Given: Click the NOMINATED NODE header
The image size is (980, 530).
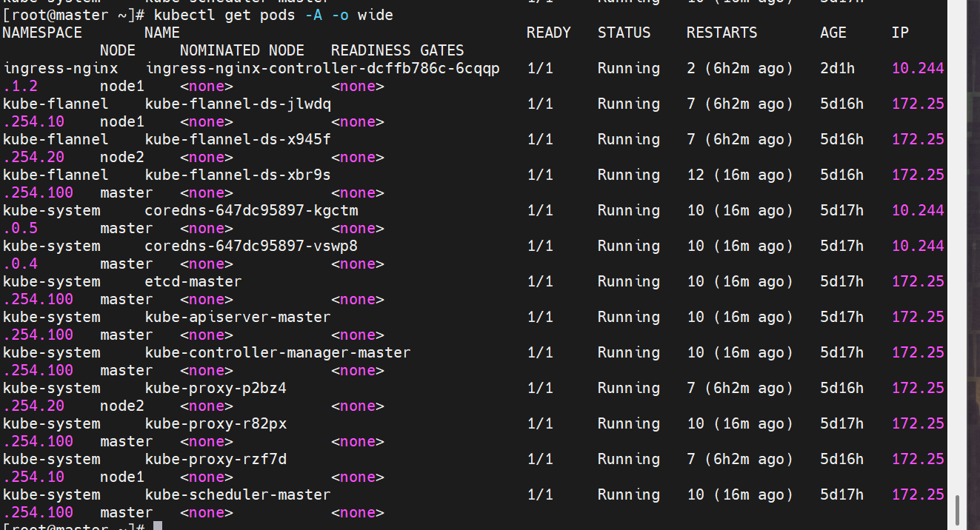Looking at the screenshot, I should 242,50.
